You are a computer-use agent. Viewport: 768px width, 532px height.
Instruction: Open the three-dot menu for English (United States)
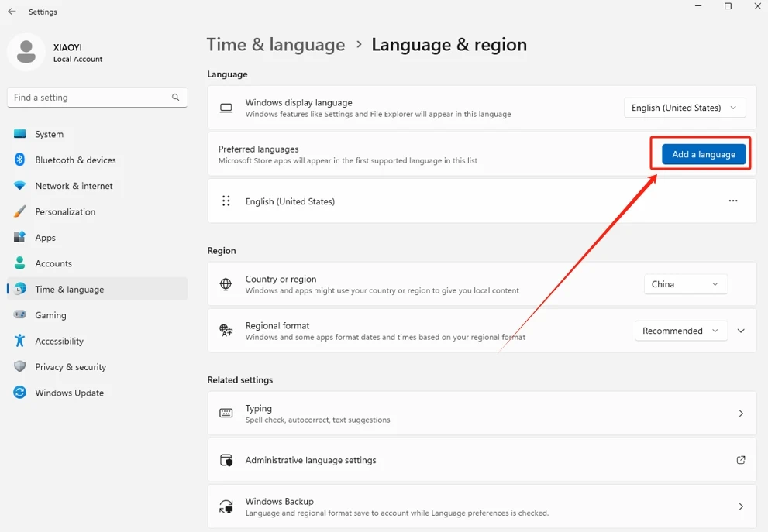click(732, 201)
